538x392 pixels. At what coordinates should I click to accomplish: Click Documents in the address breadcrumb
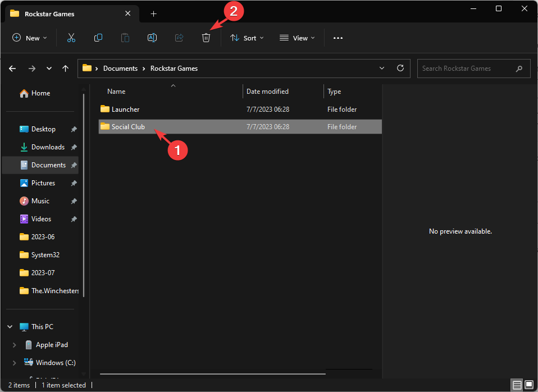click(120, 69)
